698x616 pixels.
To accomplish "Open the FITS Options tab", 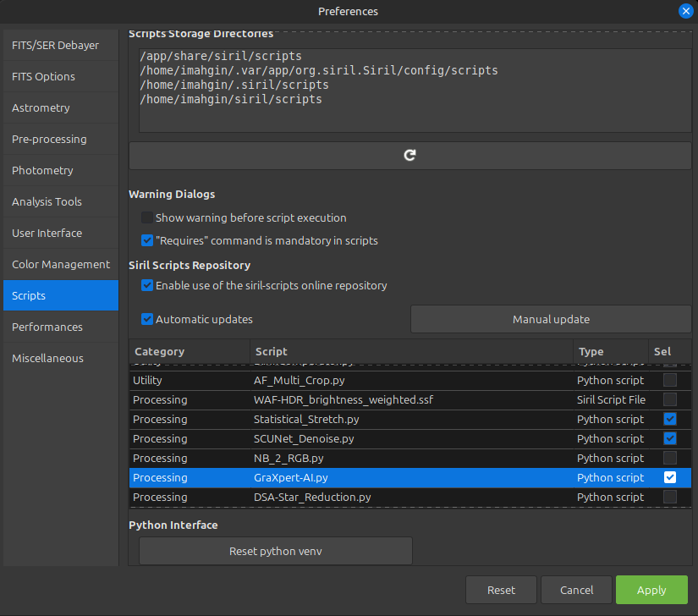I will tap(61, 76).
